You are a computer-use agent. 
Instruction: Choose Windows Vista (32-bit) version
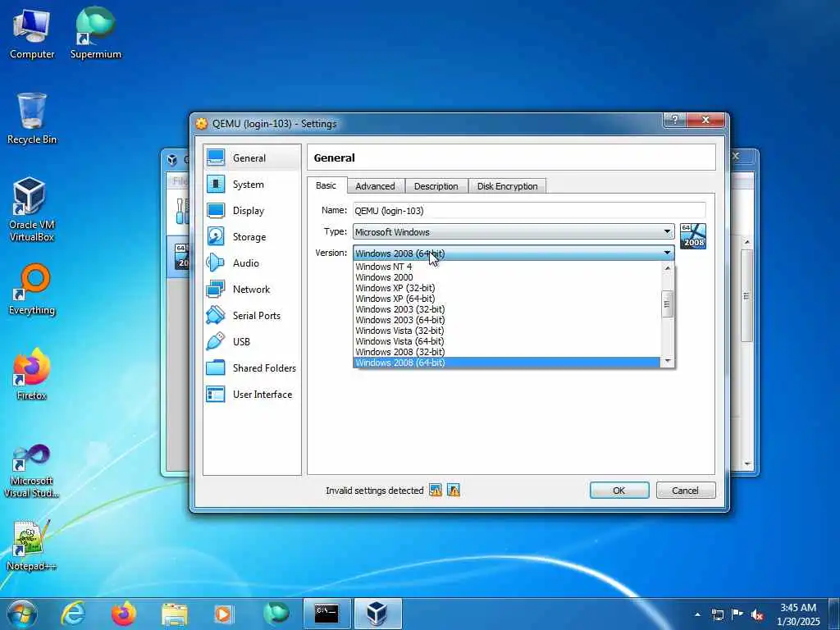click(506, 331)
